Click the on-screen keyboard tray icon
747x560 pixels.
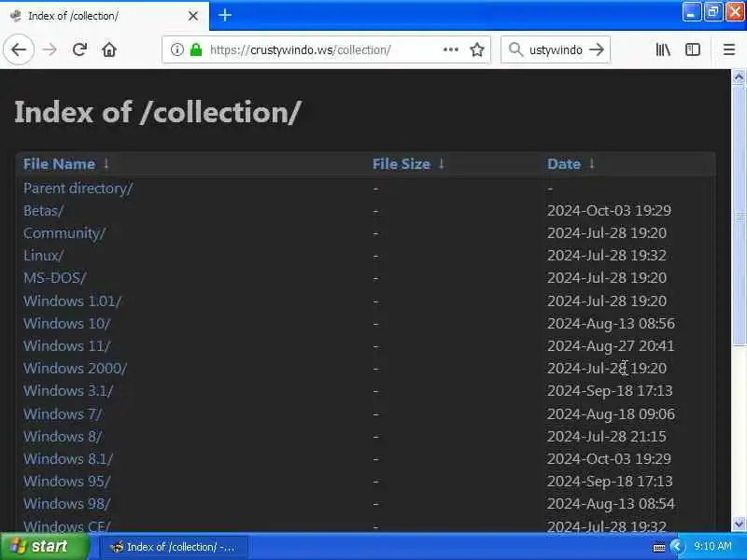pyautogui.click(x=658, y=547)
